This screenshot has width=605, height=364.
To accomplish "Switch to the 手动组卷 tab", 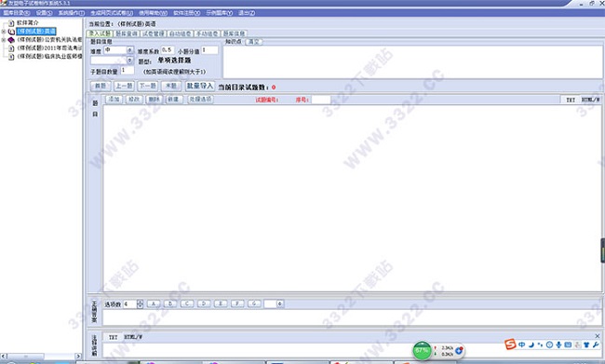I will coord(208,34).
